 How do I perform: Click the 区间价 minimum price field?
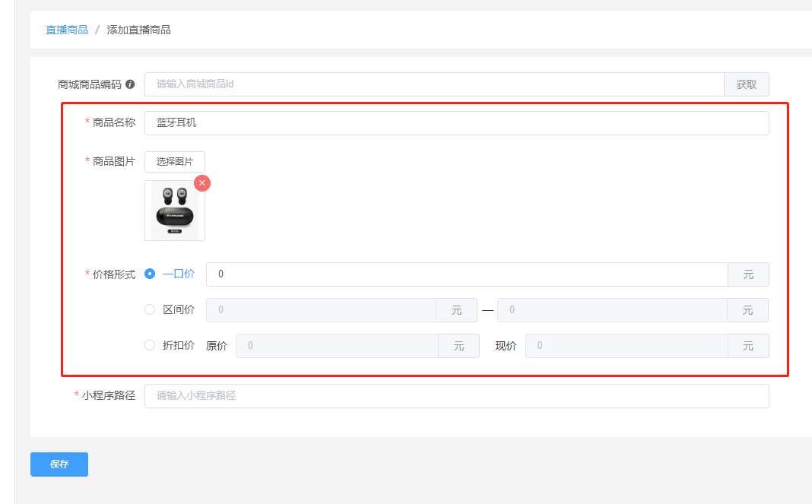321,309
